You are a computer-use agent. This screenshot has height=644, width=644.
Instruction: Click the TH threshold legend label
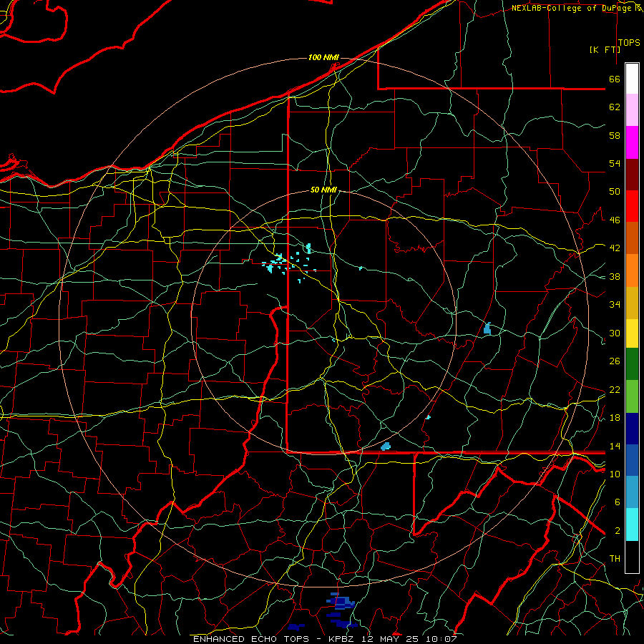615,559
